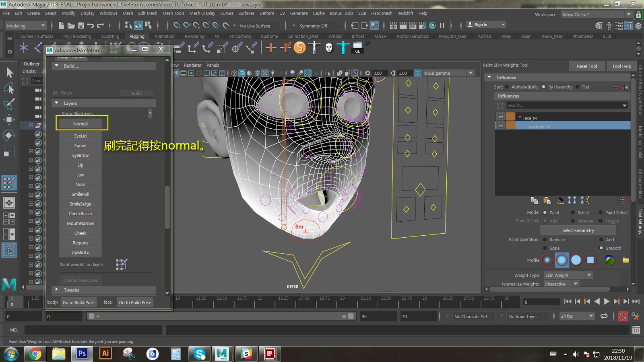Collapse the Face_M influence tree
This screenshot has width=644, height=362.
tap(519, 117)
